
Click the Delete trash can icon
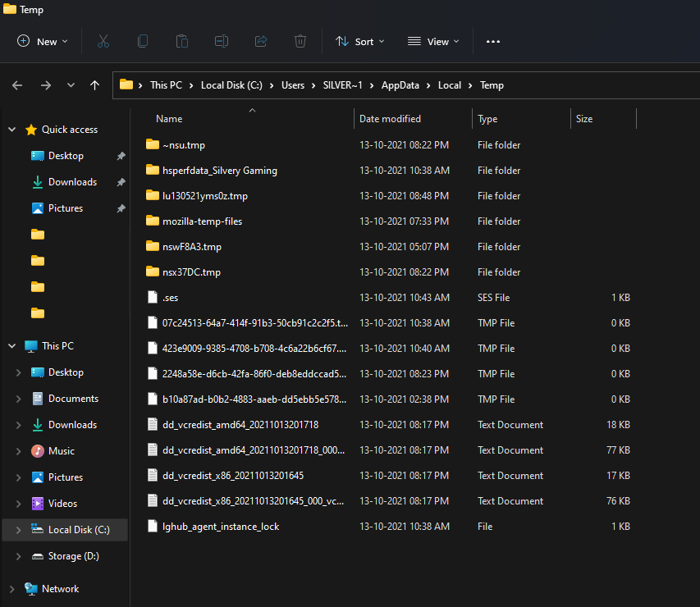(x=300, y=42)
